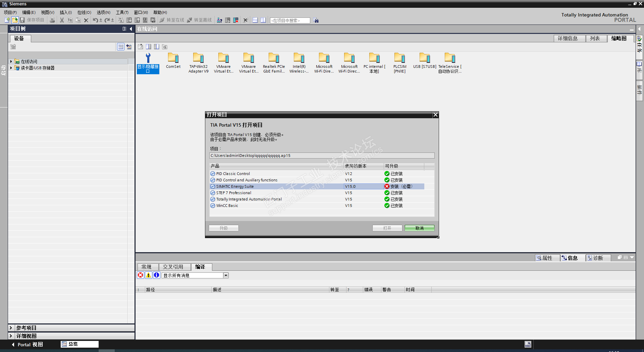
Task: Toggle error messages filter
Action: coord(141,275)
